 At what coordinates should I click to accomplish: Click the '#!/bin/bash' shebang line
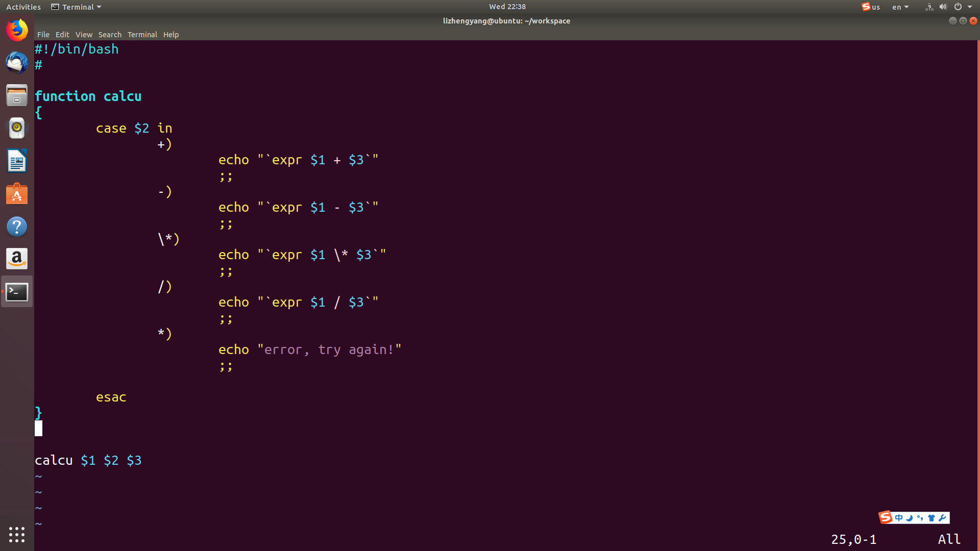point(77,49)
